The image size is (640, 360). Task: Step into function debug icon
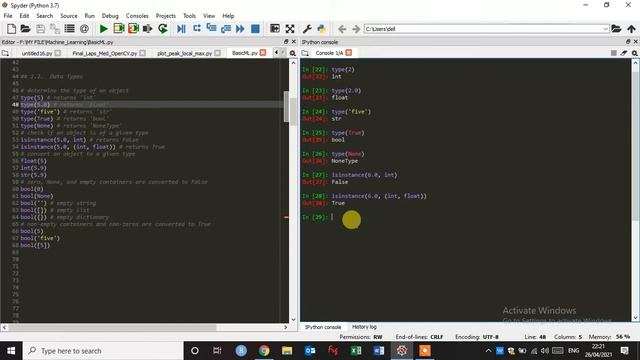click(x=211, y=29)
